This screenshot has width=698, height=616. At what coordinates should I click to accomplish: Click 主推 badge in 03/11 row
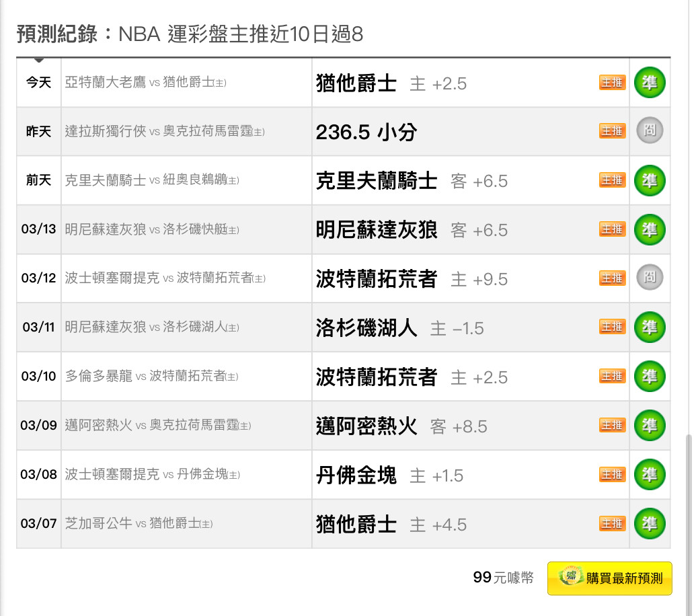(x=613, y=327)
